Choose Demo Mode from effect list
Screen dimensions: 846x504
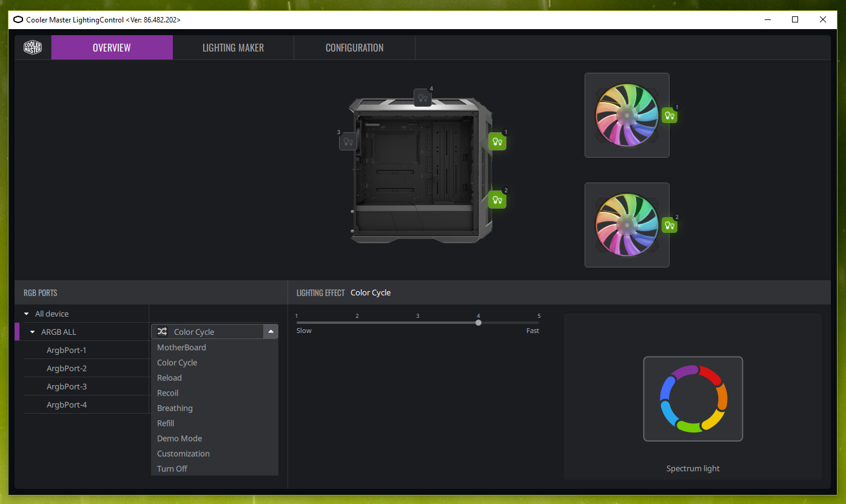pos(215,438)
